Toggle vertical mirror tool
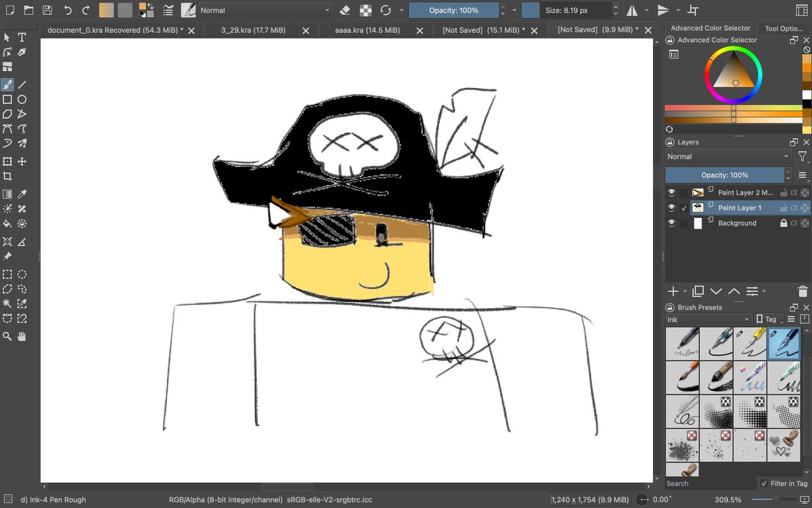812x508 pixels. [x=663, y=10]
